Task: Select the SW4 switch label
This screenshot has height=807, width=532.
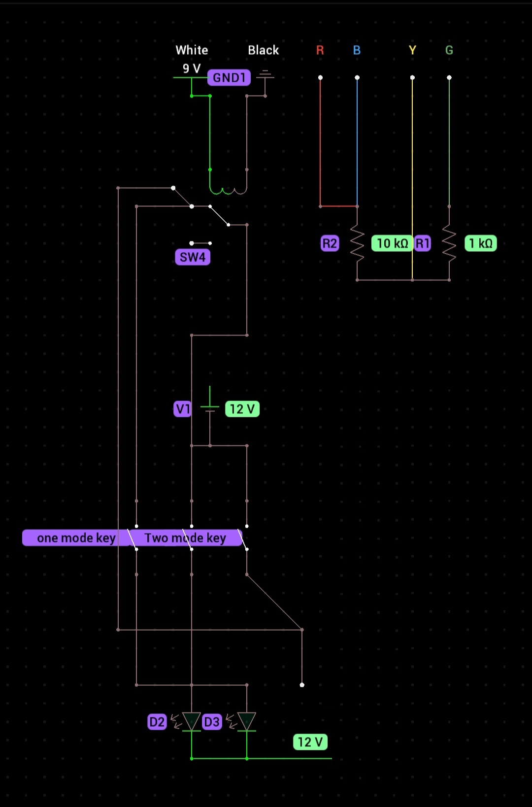Action: 193,257
